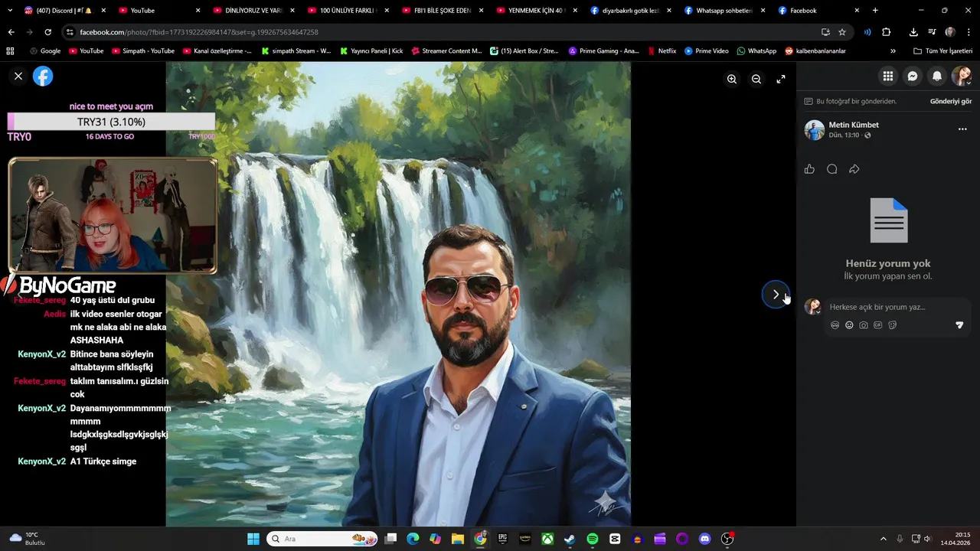Open OBS Studio from the taskbar
This screenshot has height=551, width=980.
click(x=727, y=539)
